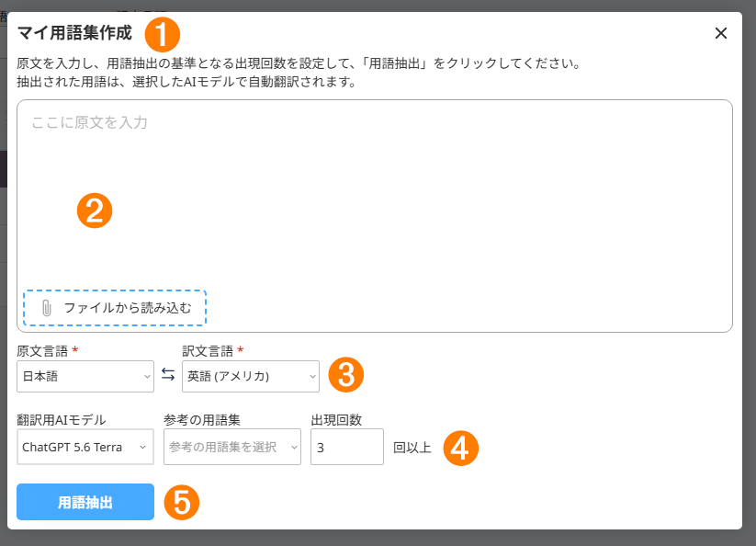Screen dimensions: 756x546
Task: Swap source and target languages icon
Action: (x=168, y=374)
